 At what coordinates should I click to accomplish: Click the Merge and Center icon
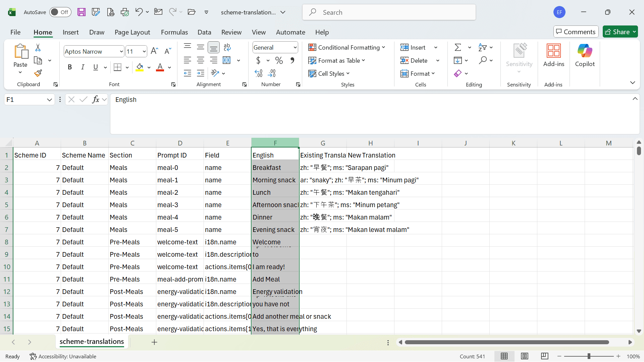227,60
